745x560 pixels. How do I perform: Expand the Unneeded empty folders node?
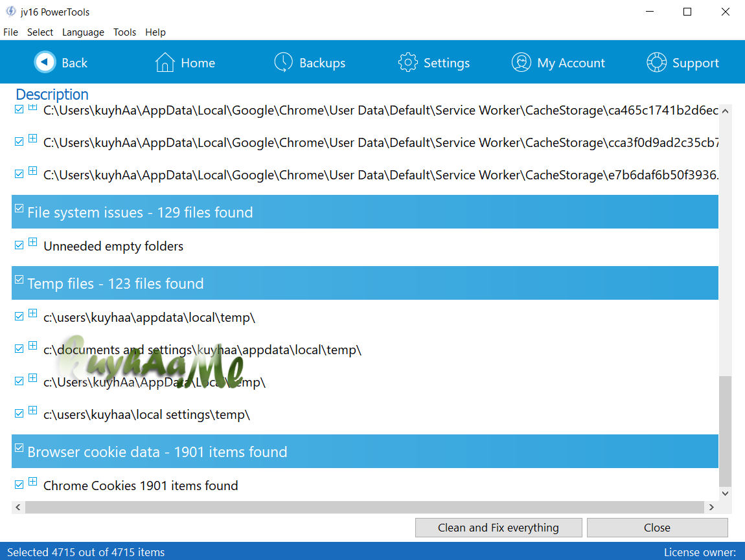(33, 241)
